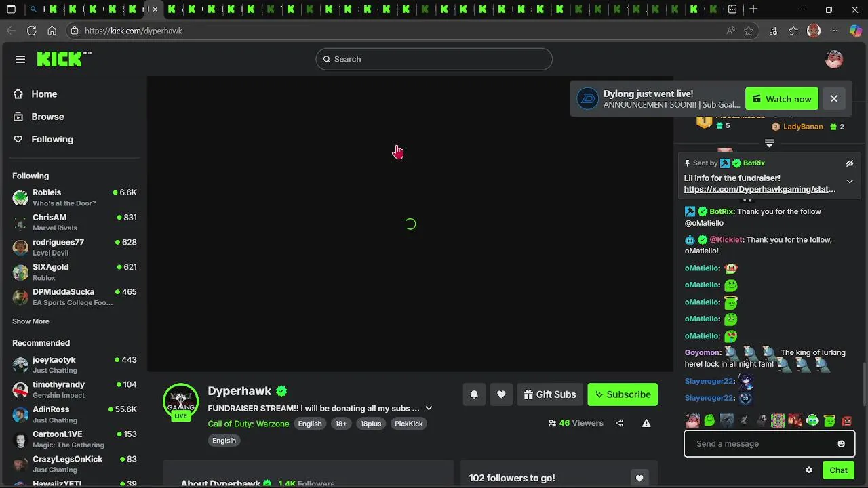Show more followed channels
Screen dimensions: 868x488
pos(31,321)
